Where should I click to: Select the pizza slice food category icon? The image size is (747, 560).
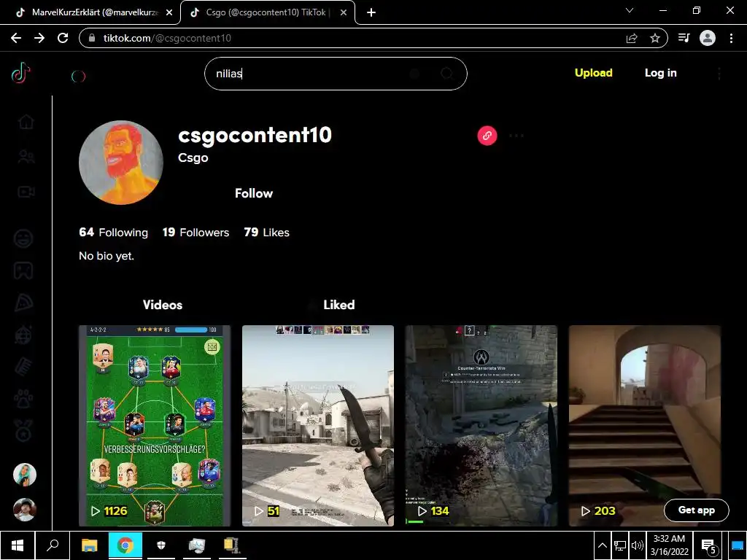pos(23,303)
